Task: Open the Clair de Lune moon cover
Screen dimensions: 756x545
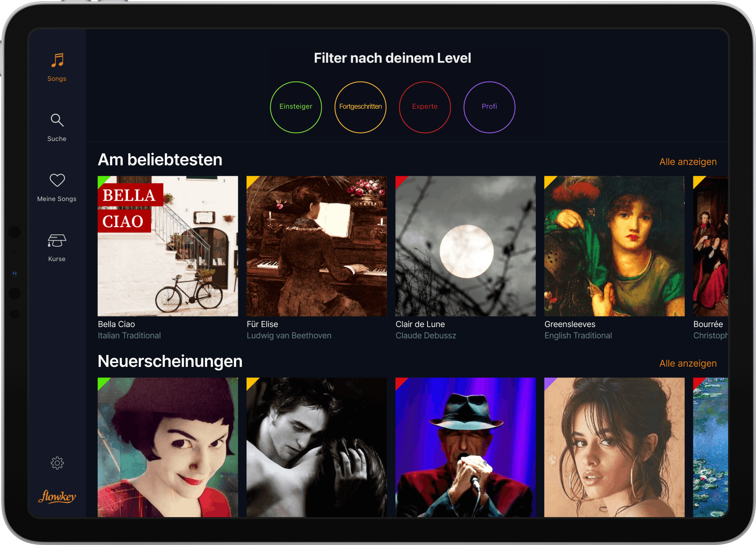Action: [x=465, y=246]
